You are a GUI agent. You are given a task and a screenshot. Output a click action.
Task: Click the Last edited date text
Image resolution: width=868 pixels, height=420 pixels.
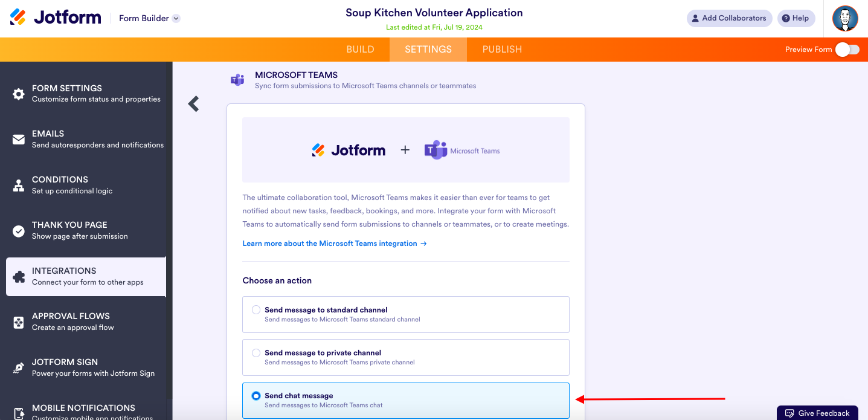pos(434,27)
